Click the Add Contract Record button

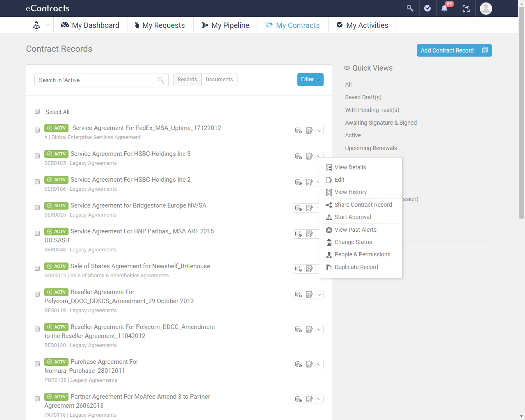(447, 50)
